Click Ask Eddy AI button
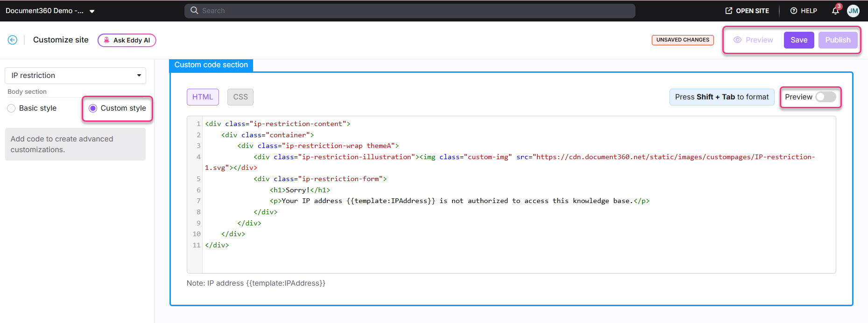The height and width of the screenshot is (323, 868). [x=127, y=40]
